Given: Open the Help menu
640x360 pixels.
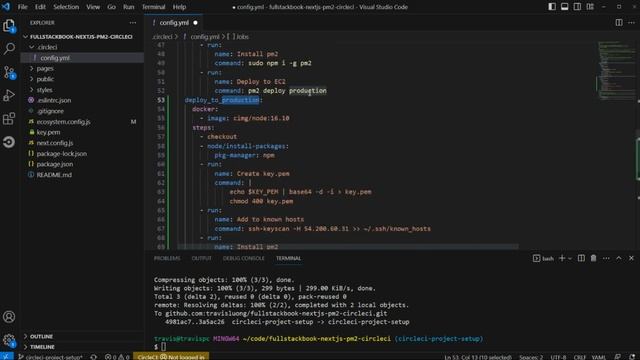Looking at the screenshot, I should point(179,7).
